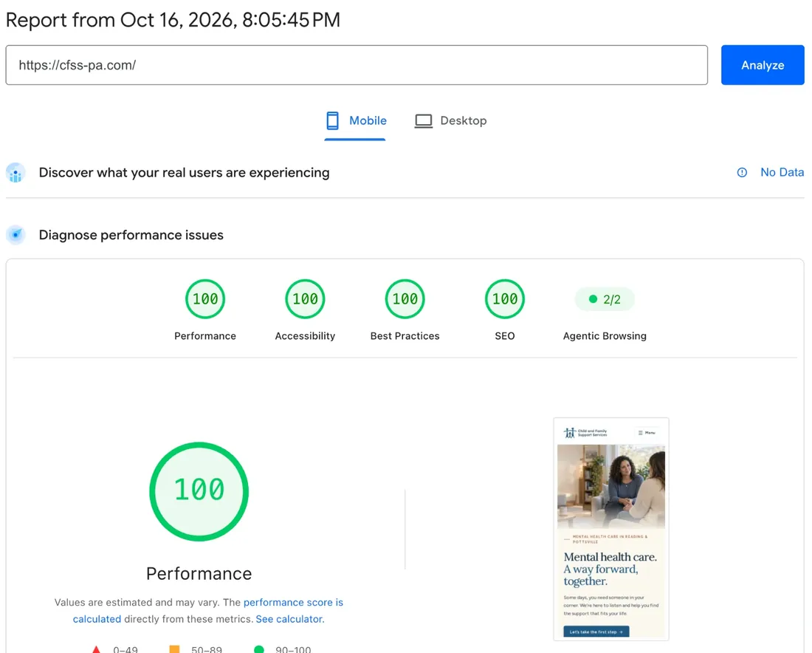This screenshot has width=812, height=653.
Task: Click the red triangle 0–49 legend icon
Action: [x=96, y=649]
